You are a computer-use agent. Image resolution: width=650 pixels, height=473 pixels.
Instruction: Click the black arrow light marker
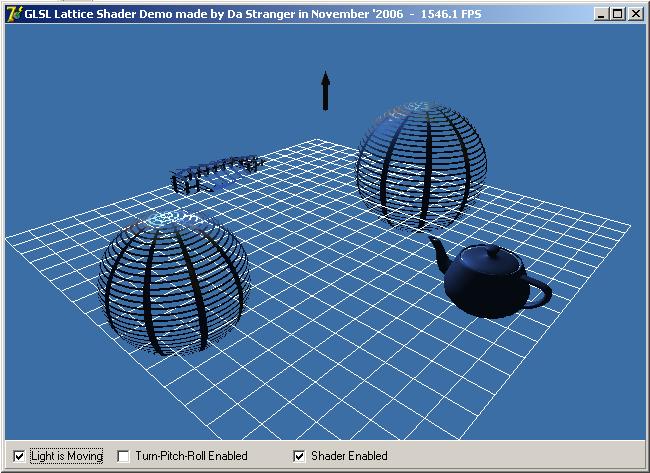coord(325,91)
